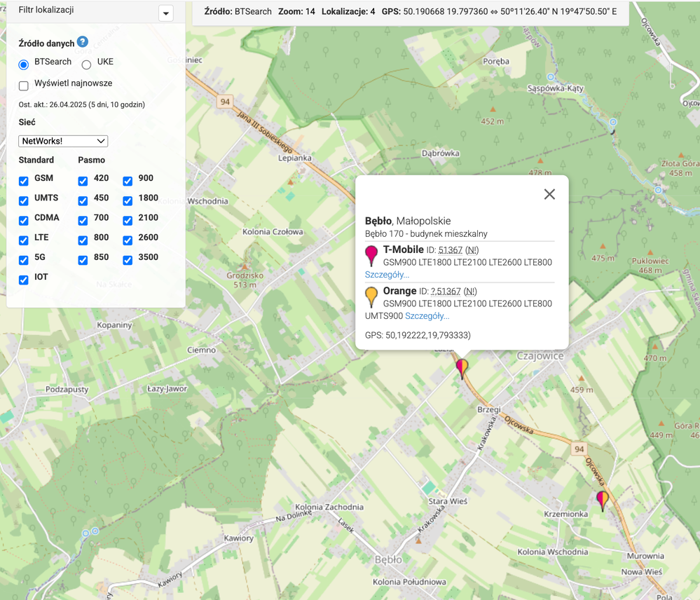Click the map marker near Czajowice

(x=462, y=368)
